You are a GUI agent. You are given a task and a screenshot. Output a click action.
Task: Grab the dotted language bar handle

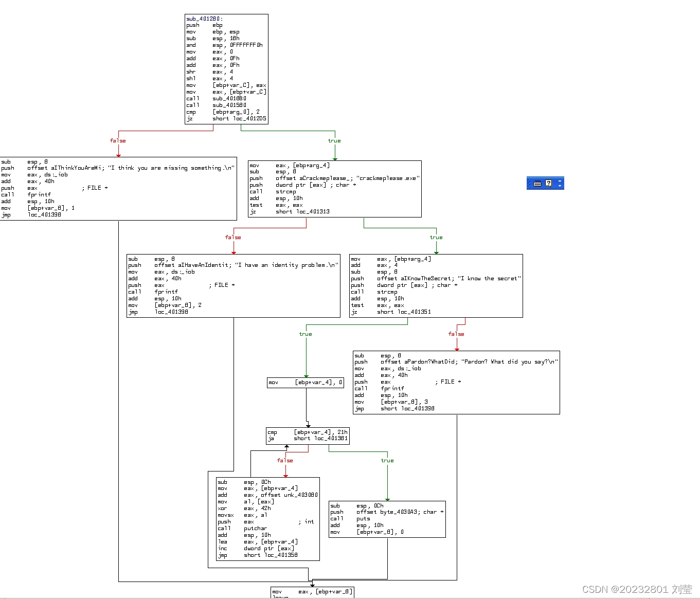point(529,184)
